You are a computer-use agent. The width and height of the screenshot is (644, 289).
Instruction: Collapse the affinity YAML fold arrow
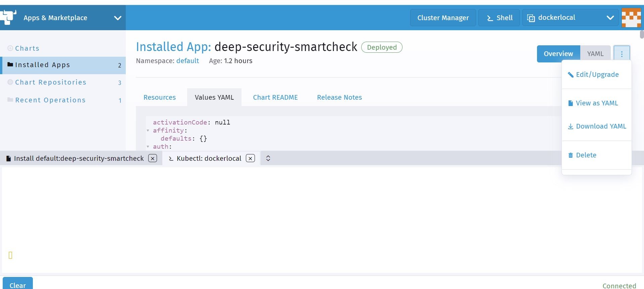click(x=148, y=131)
